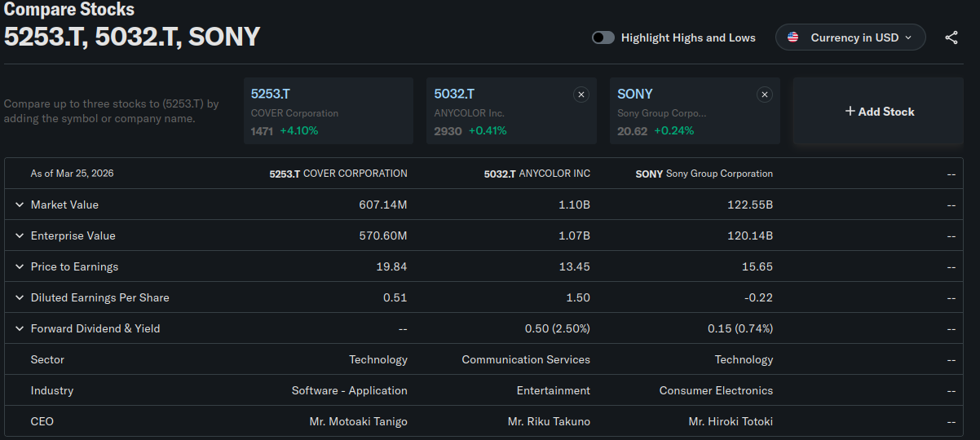
Task: Click the 5032.T ANYCOLOR INC column header
Action: 536,174
